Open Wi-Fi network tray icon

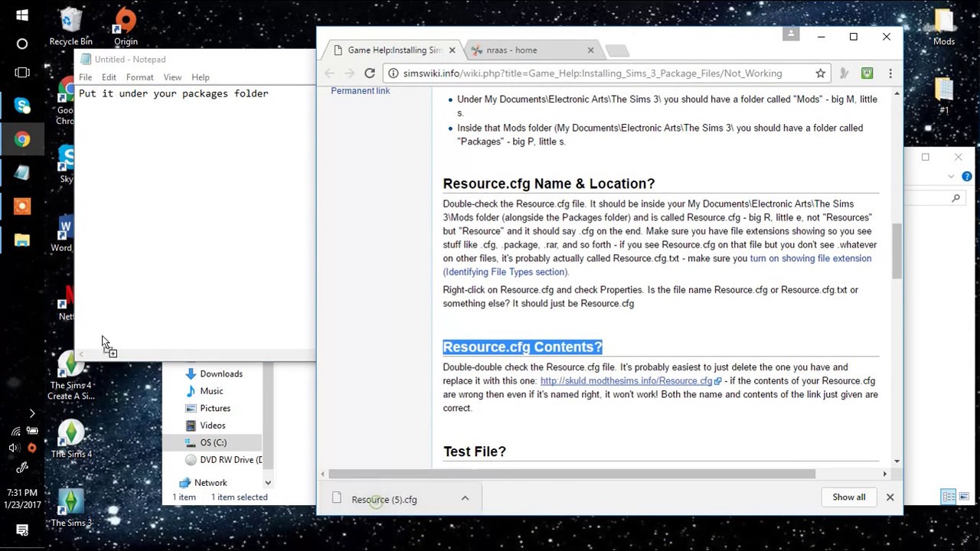click(15, 432)
